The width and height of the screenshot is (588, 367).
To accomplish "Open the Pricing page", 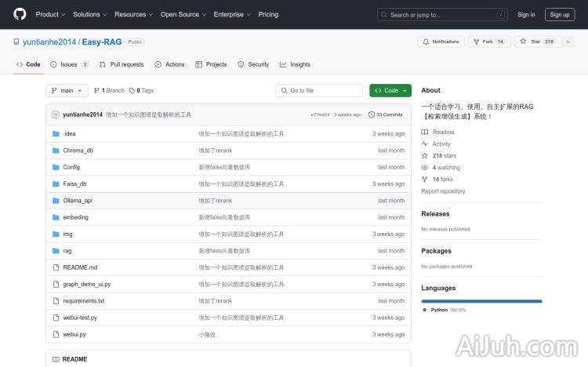I will [x=268, y=14].
